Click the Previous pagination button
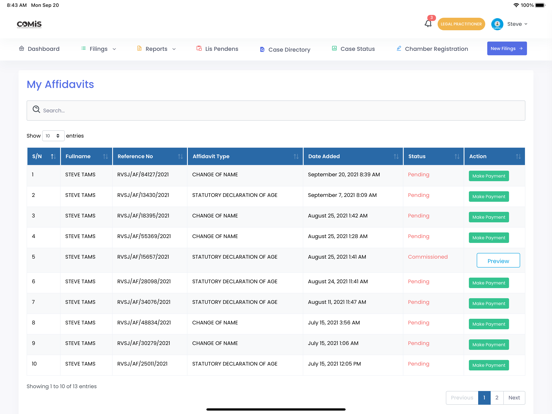This screenshot has width=552, height=414. [462, 398]
